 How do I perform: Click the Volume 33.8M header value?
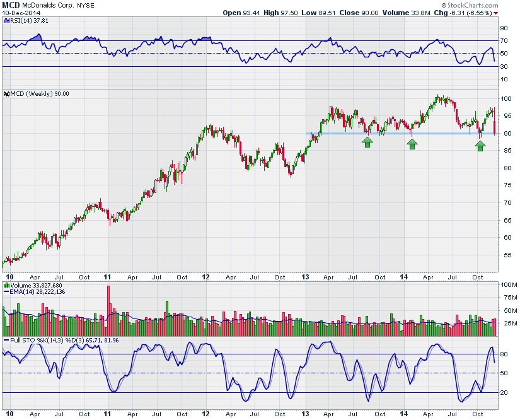point(407,13)
